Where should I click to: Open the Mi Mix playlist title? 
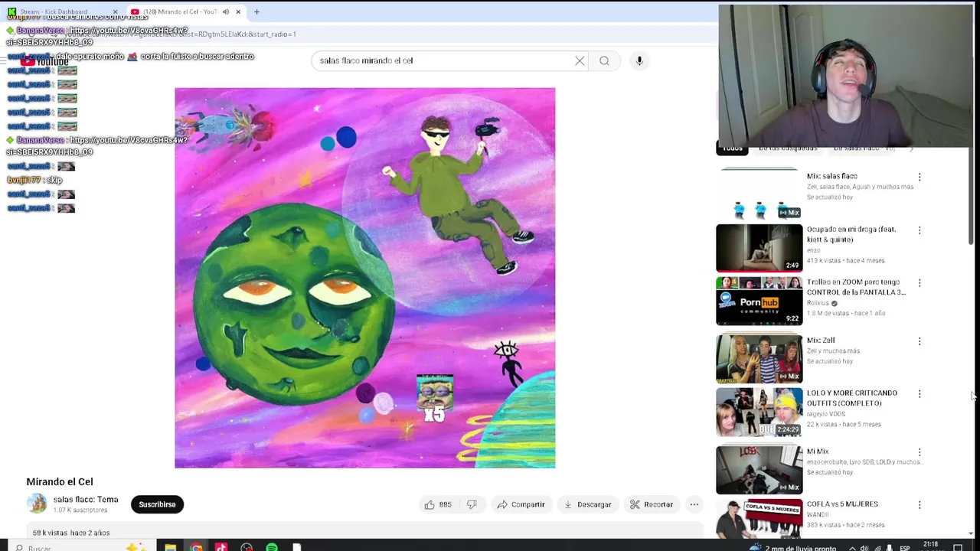click(818, 452)
